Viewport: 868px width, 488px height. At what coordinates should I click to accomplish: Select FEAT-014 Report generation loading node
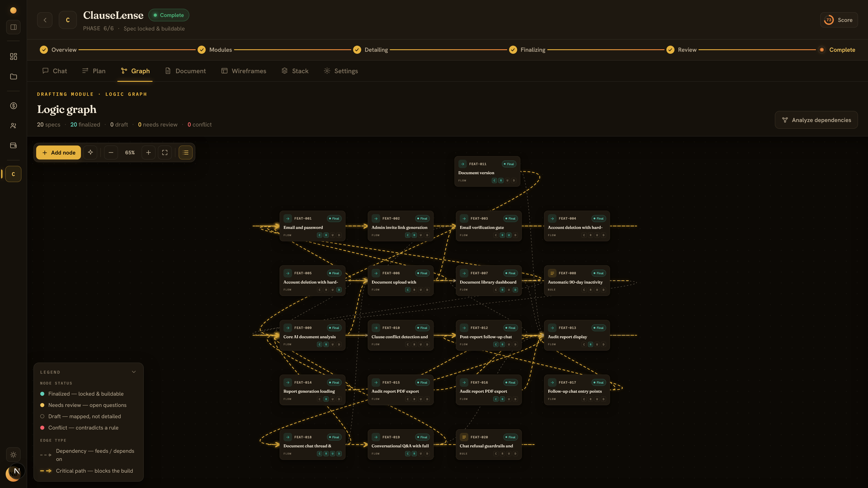pyautogui.click(x=312, y=390)
